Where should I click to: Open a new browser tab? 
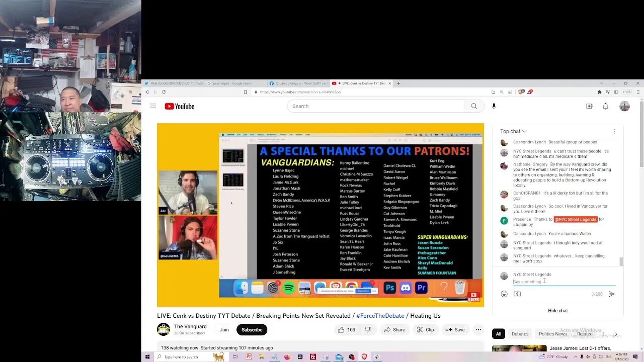coord(398,83)
